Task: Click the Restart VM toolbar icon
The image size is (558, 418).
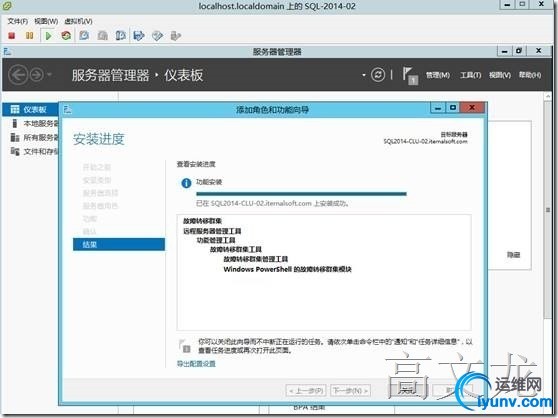Action: (66, 36)
